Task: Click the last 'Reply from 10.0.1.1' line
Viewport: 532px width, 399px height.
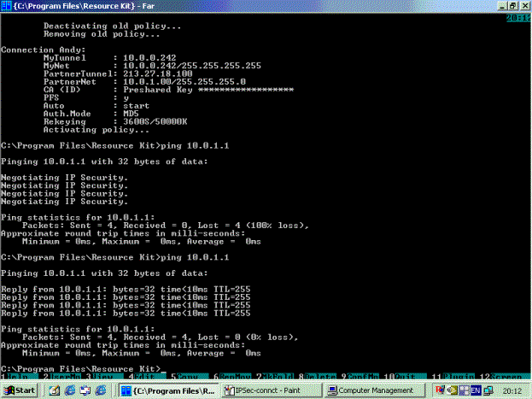Action: (126, 313)
